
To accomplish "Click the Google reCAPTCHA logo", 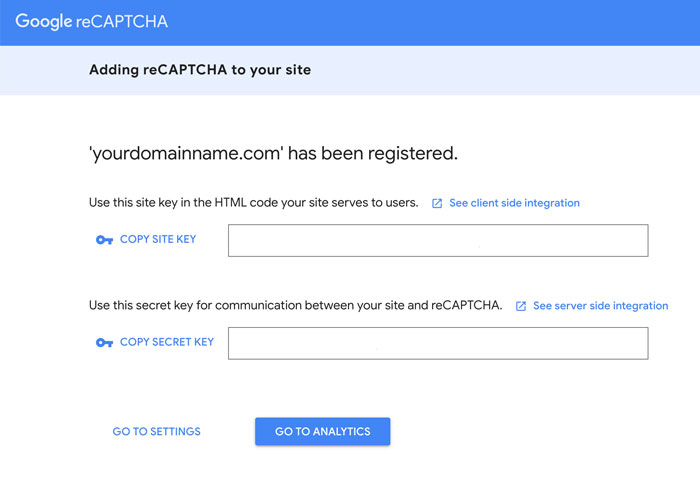I will [x=92, y=21].
